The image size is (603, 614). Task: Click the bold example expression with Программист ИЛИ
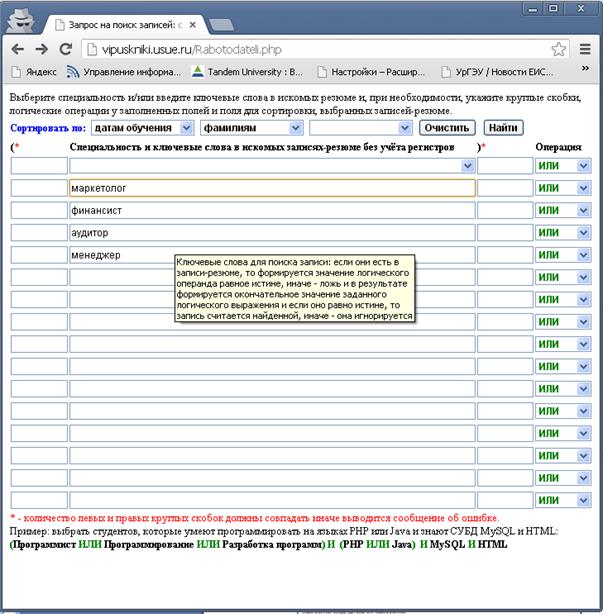(x=258, y=544)
